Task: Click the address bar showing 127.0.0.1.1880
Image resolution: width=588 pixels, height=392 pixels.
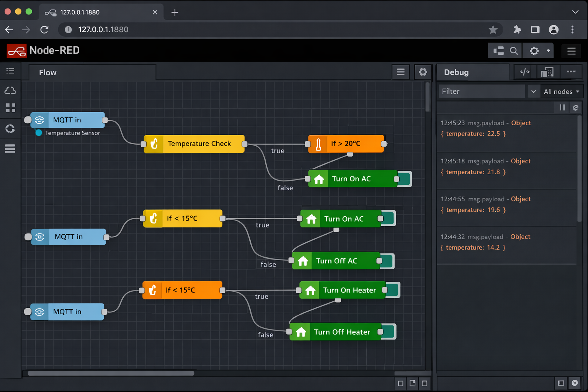Action: coord(280,29)
